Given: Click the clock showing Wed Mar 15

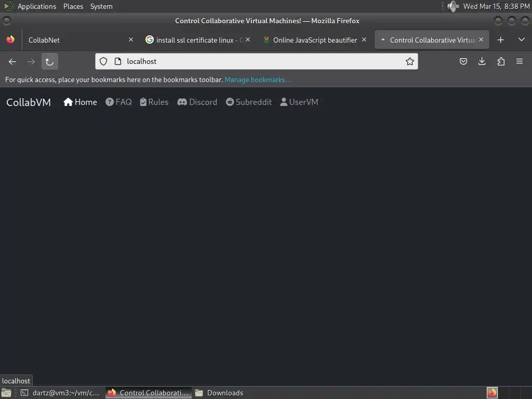Looking at the screenshot, I should click(x=496, y=6).
